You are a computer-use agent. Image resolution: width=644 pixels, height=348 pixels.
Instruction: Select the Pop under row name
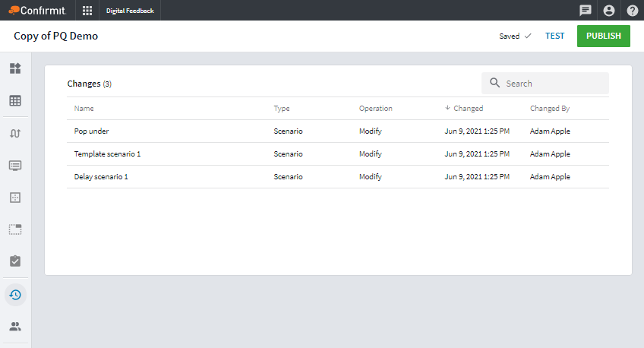pos(91,131)
